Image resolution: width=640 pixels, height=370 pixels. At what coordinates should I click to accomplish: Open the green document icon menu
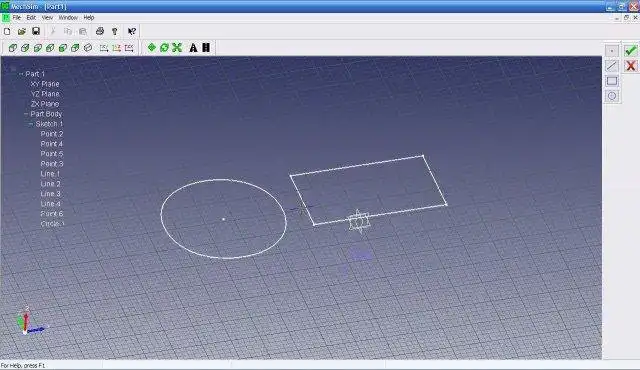pyautogui.click(x=6, y=18)
